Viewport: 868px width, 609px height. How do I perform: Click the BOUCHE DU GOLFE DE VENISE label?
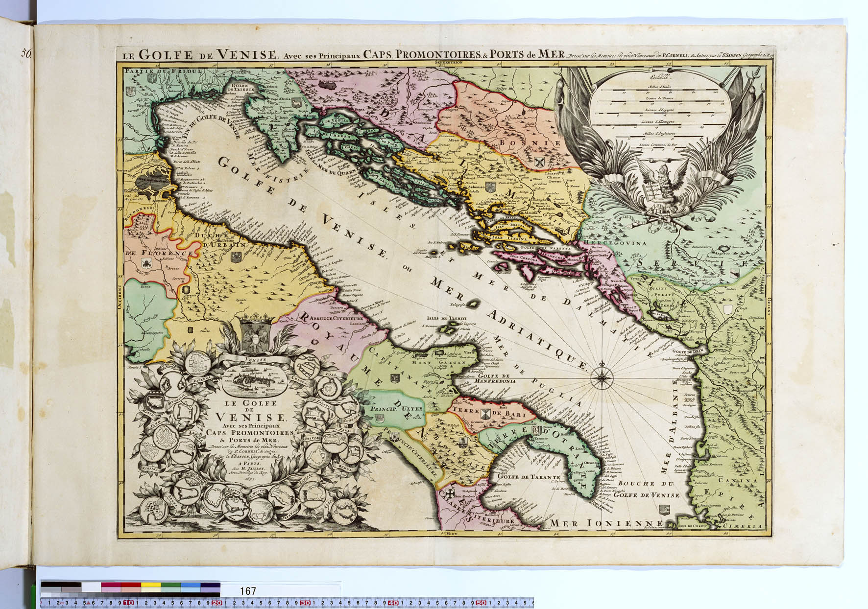pyautogui.click(x=646, y=489)
